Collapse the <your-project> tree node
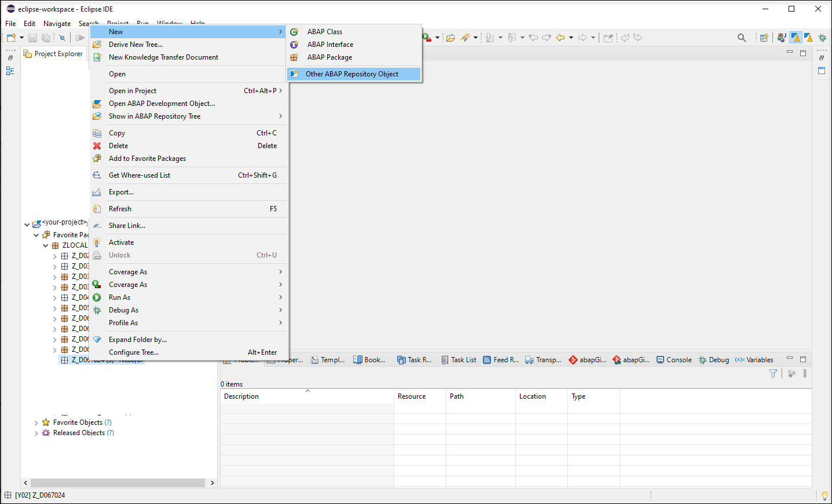This screenshot has height=504, width=832. click(27, 225)
